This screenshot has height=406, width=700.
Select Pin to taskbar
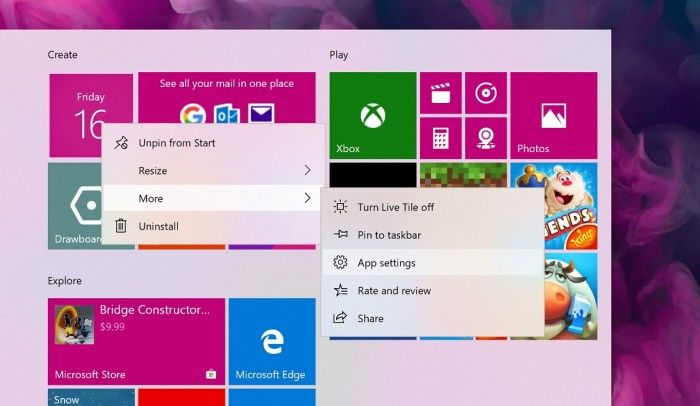click(x=389, y=235)
